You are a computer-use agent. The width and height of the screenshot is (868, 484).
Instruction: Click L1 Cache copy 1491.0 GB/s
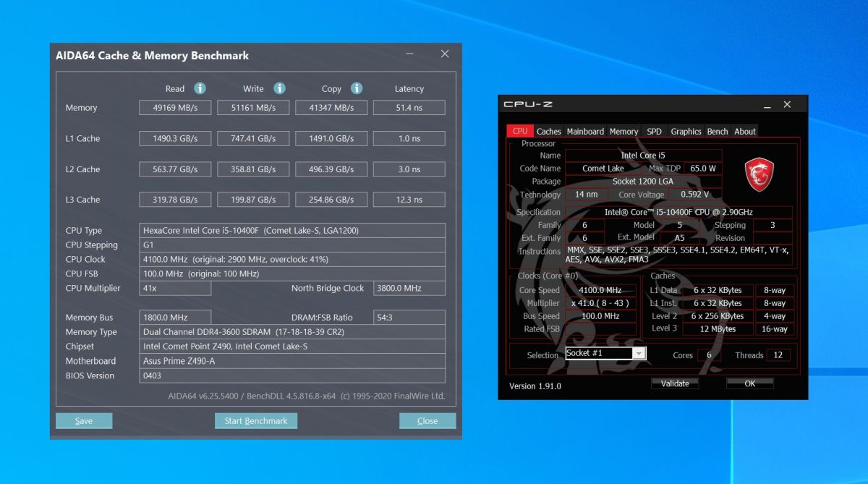pos(331,138)
